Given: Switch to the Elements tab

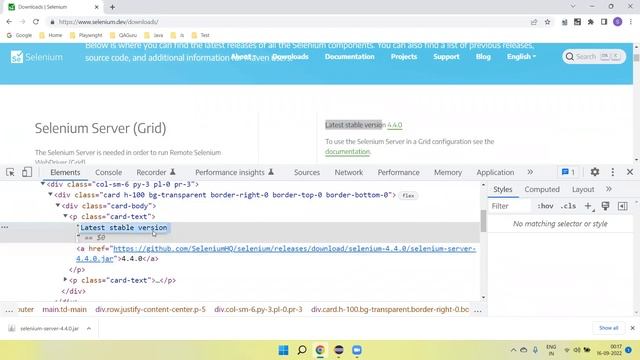Looking at the screenshot, I should (x=65, y=172).
